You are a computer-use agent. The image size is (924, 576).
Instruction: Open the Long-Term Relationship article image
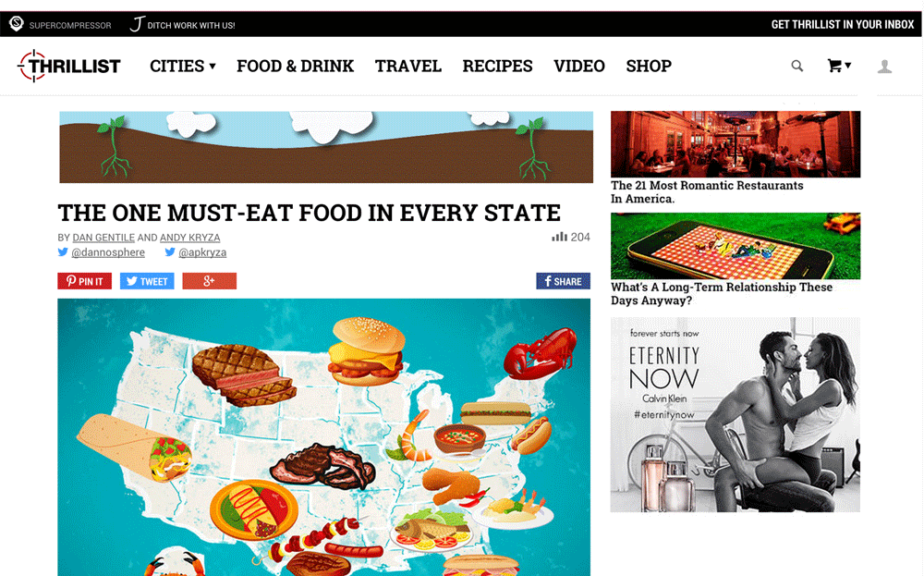(x=736, y=246)
